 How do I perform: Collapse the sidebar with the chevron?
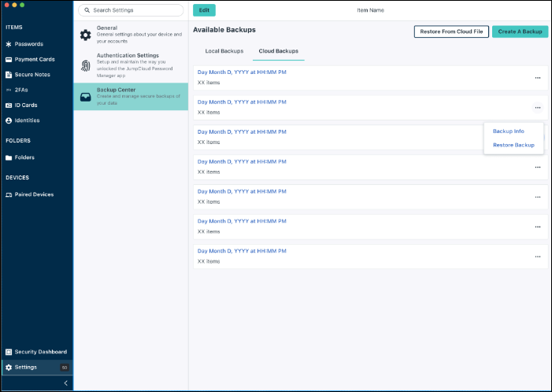click(65, 383)
